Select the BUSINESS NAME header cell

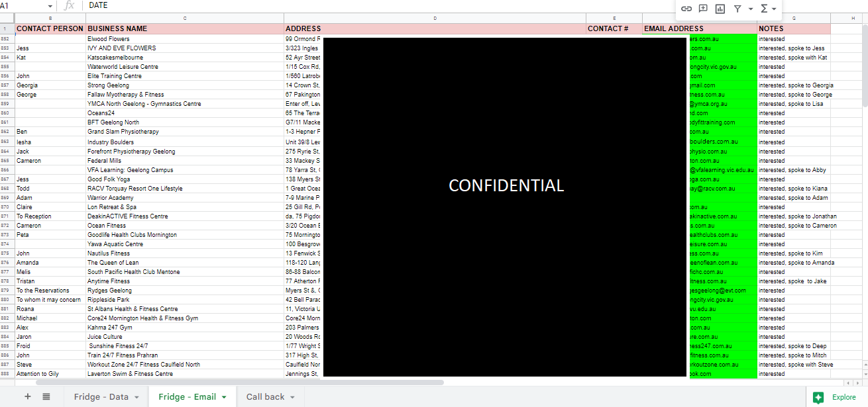point(185,29)
